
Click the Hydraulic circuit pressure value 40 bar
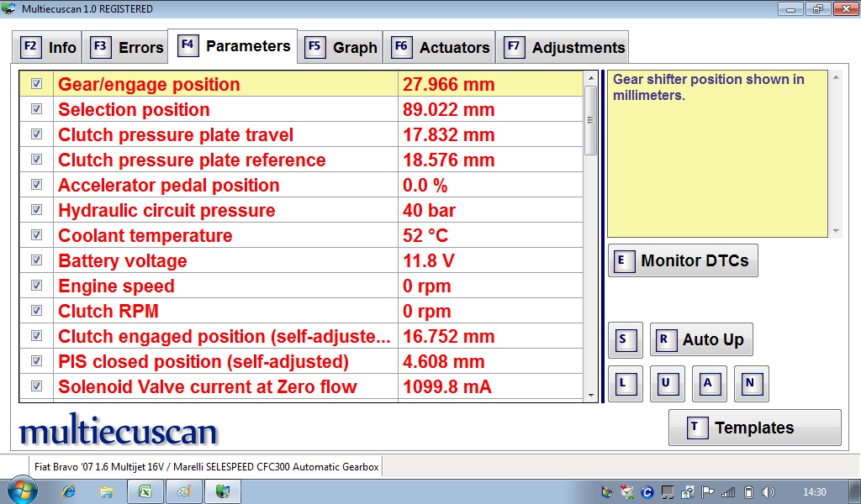click(429, 211)
